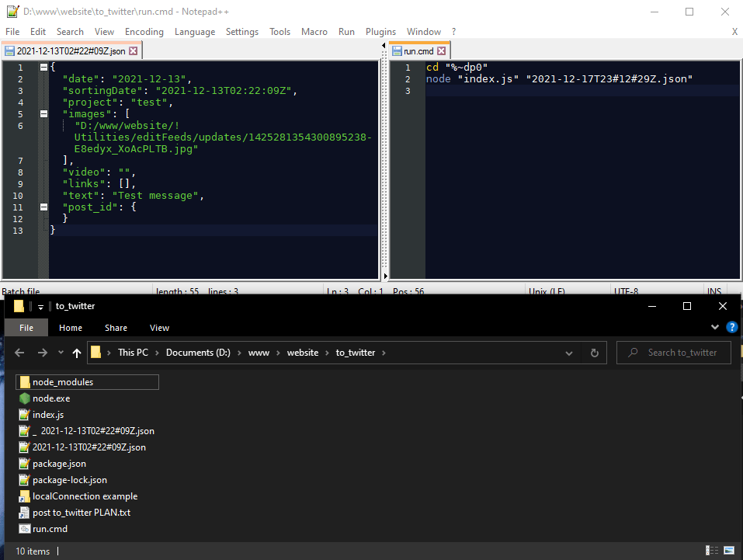Open the Plugins menu in Notepad++
Screen dimensions: 743x560
tap(380, 32)
